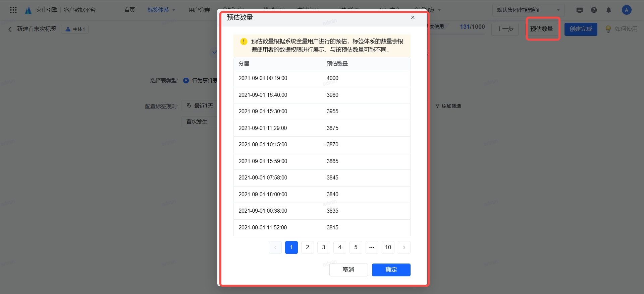Image resolution: width=644 pixels, height=294 pixels.
Task: Select the 行为事件表 radio button
Action: click(186, 81)
